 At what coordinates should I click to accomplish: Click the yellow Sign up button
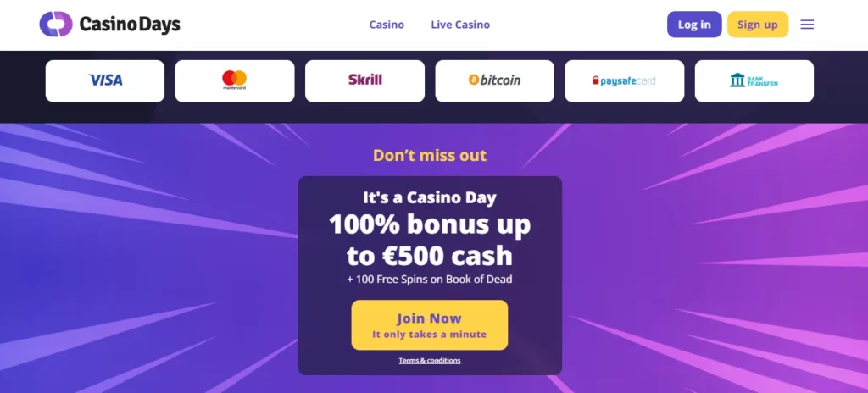coord(757,25)
